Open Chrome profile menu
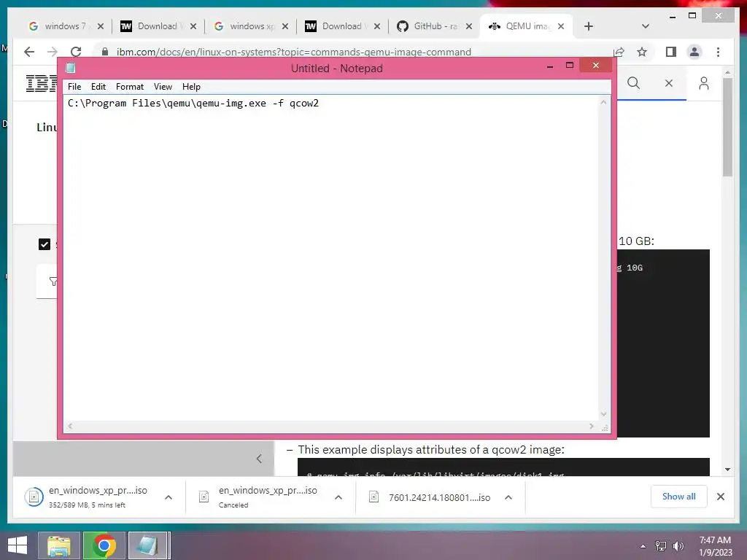 (694, 52)
